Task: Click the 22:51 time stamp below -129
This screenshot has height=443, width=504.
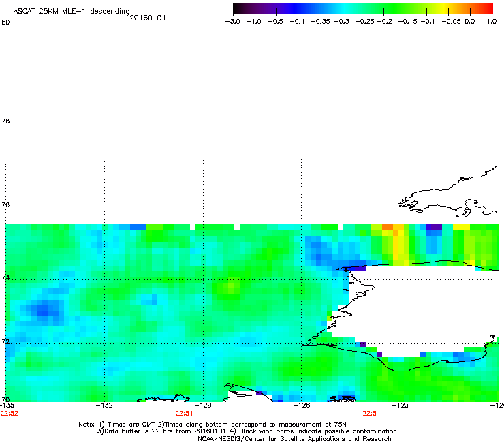Action: [x=184, y=414]
